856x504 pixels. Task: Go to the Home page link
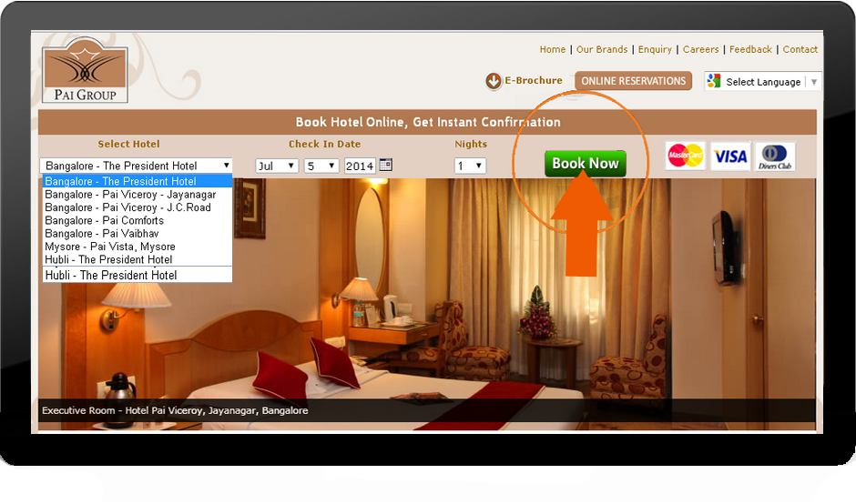coord(553,49)
